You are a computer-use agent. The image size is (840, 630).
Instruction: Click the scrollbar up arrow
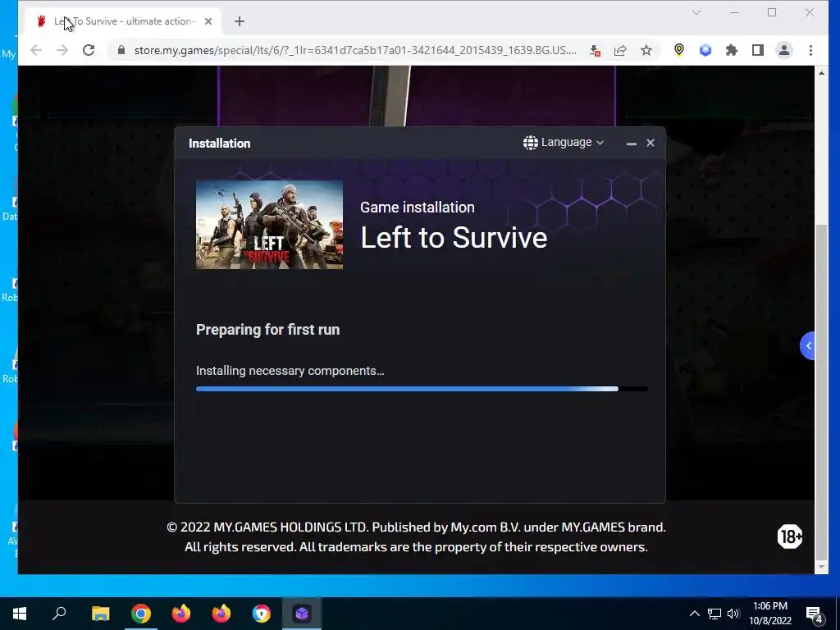pos(820,73)
